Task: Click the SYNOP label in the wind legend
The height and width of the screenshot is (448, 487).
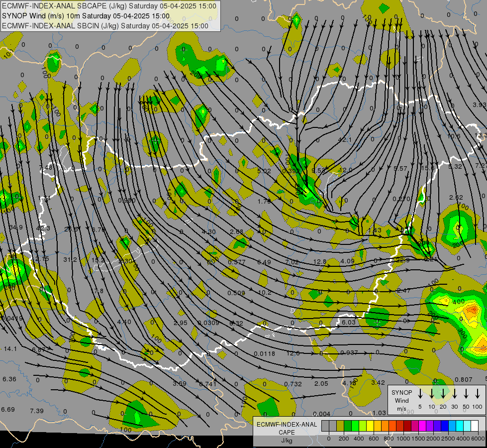Action: click(401, 393)
